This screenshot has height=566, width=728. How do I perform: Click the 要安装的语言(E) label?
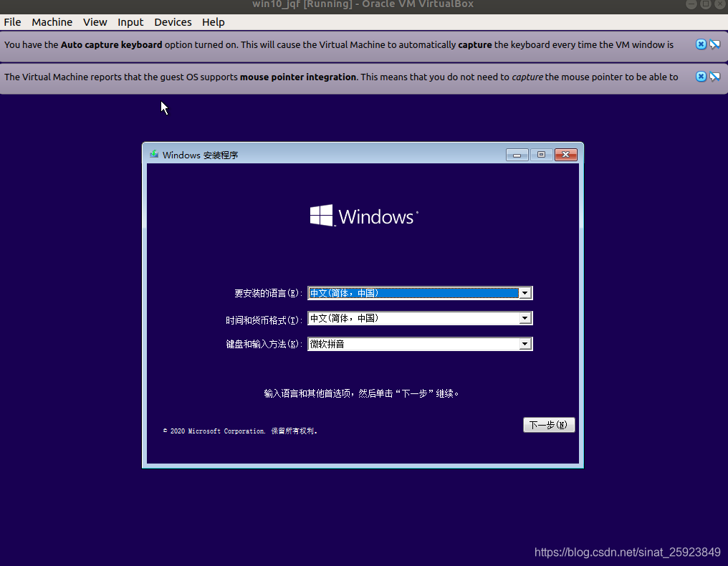click(x=269, y=294)
